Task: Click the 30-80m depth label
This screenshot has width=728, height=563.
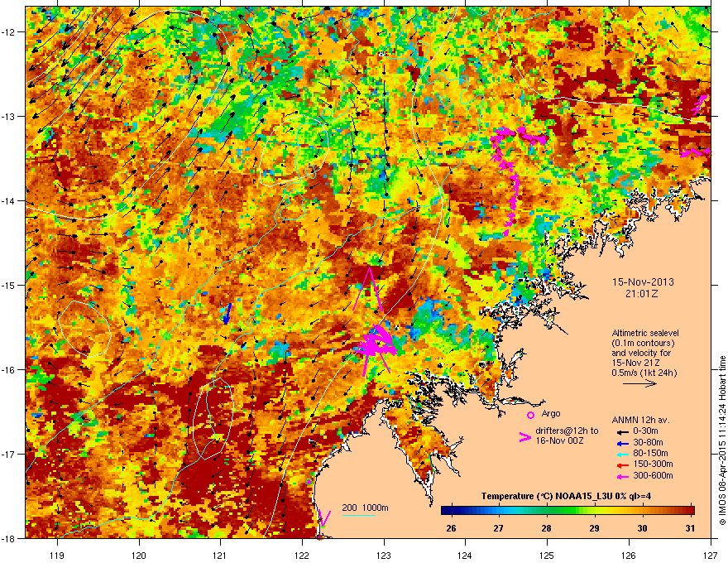Action: [x=648, y=443]
